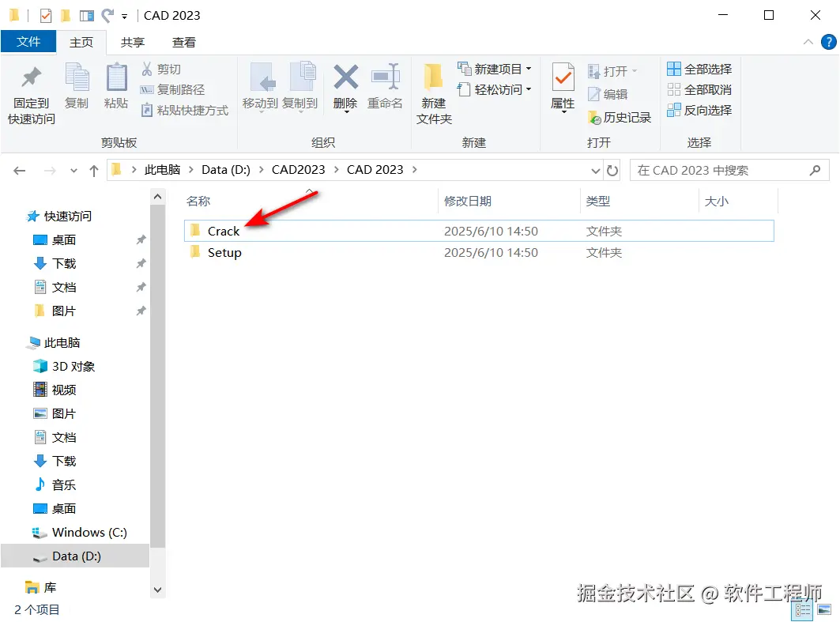The width and height of the screenshot is (840, 622).
Task: Click the Copy To (复制到) icon
Action: (x=303, y=77)
